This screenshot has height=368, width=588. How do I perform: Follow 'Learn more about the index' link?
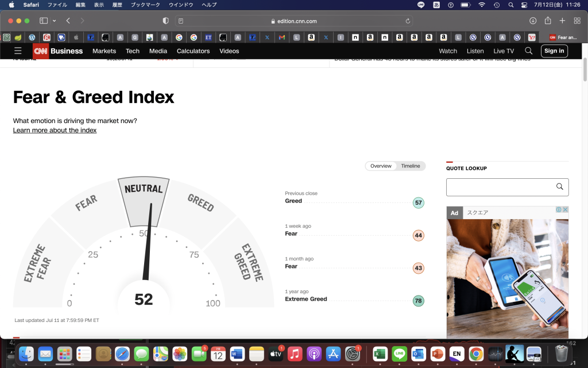(x=55, y=131)
